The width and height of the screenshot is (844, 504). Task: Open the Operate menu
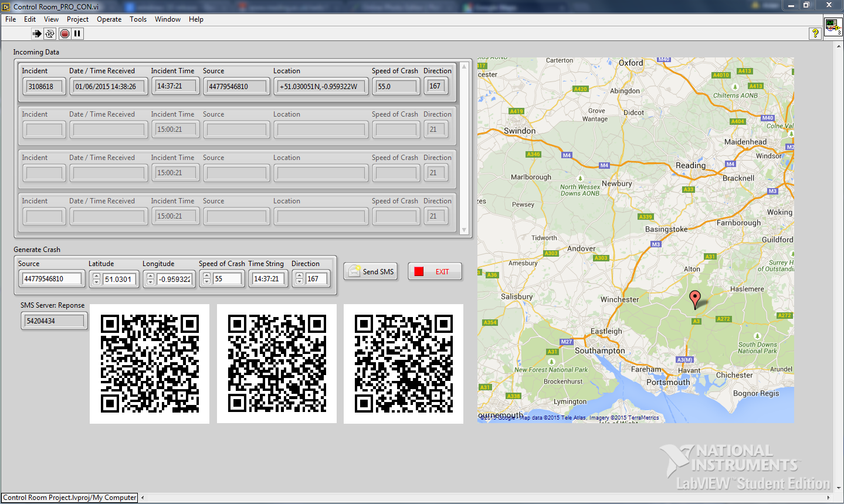pyautogui.click(x=109, y=19)
